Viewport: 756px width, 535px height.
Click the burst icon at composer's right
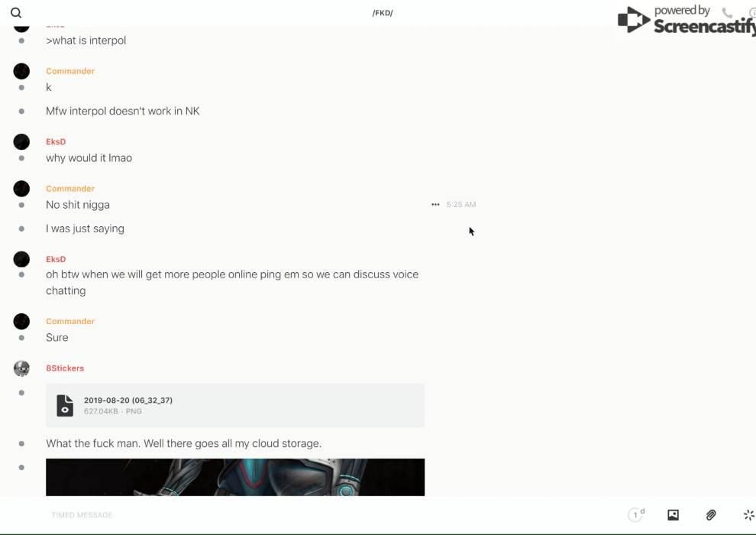point(749,514)
